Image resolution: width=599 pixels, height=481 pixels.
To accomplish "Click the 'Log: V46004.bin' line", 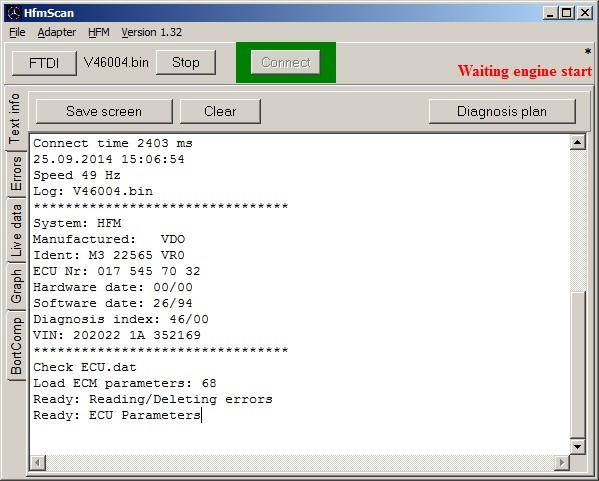I will click(93, 191).
